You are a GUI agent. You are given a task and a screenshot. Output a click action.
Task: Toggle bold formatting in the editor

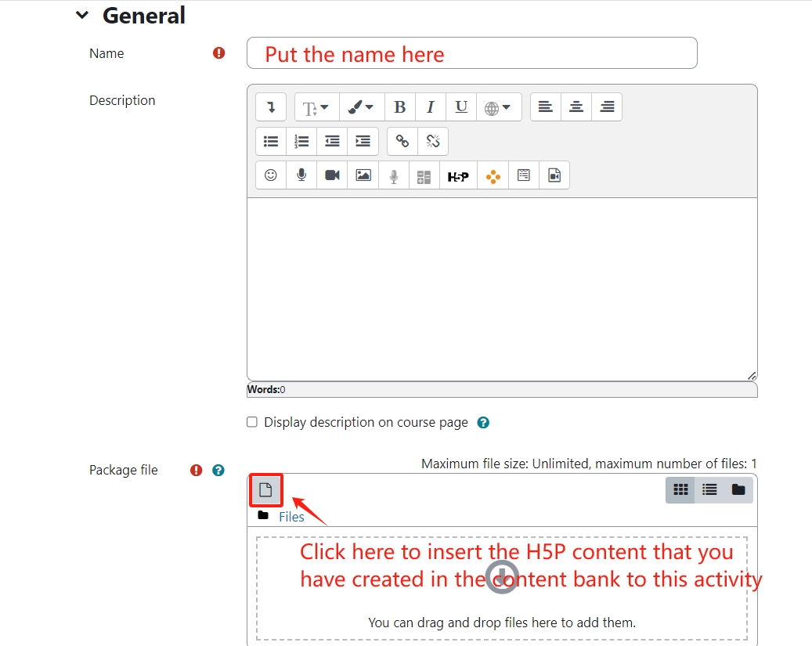point(399,106)
